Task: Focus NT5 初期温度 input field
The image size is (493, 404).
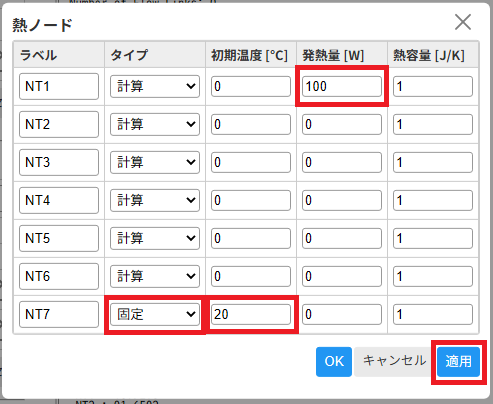Action: (x=251, y=238)
